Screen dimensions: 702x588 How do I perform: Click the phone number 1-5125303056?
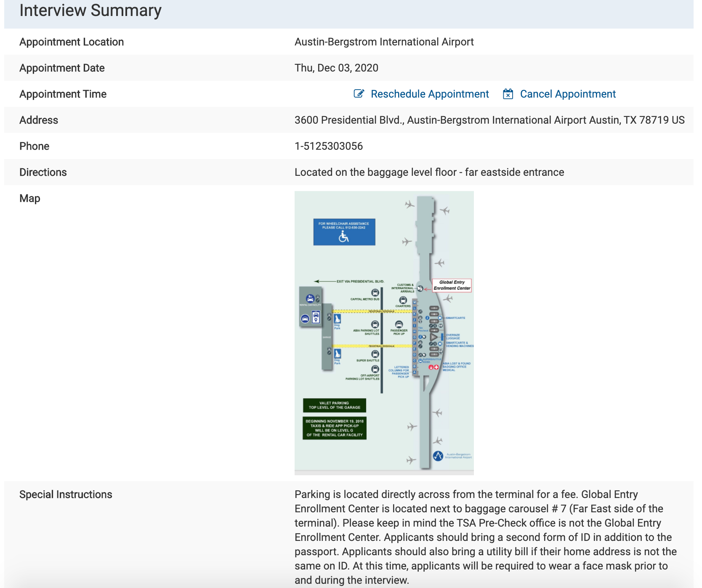[x=328, y=146]
